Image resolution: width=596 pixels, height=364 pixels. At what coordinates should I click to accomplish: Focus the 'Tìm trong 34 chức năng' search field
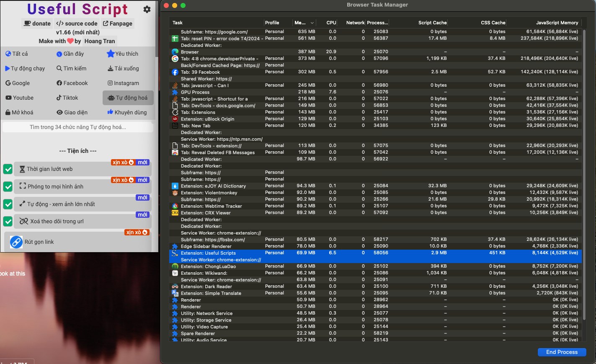(78, 127)
